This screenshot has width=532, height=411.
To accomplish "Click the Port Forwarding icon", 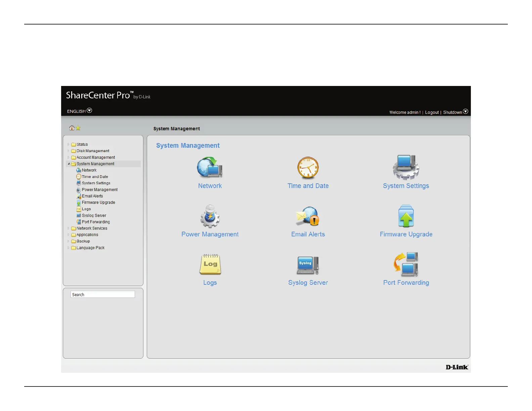I will [406, 264].
